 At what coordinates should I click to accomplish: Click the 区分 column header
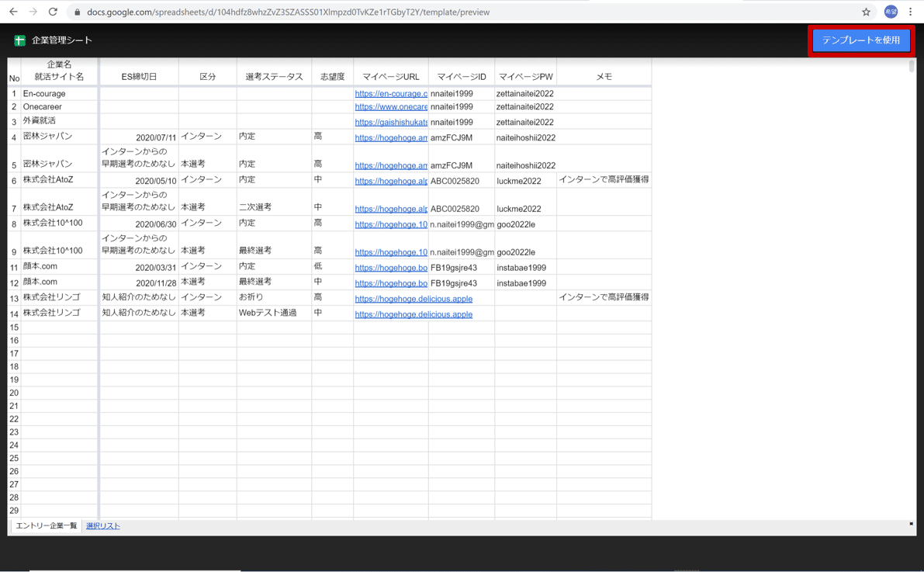click(x=207, y=77)
